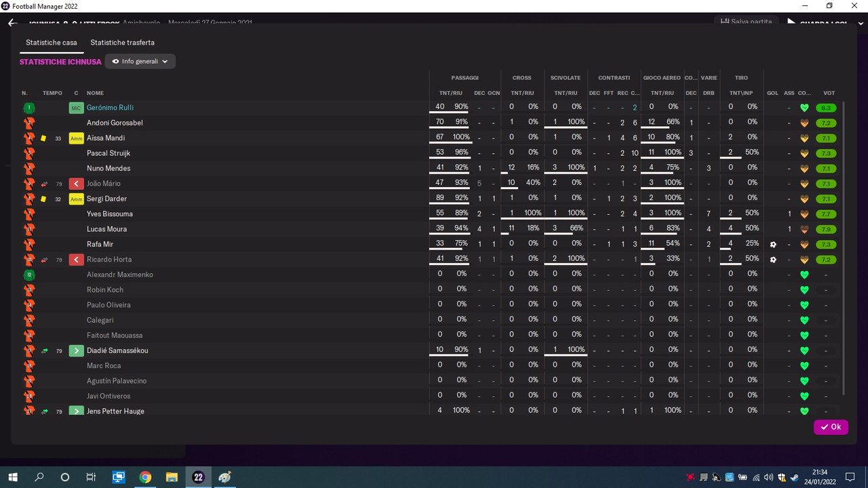This screenshot has width=868, height=488.
Task: Click the shirt icon beside Yves Bissouma
Action: coord(28,213)
